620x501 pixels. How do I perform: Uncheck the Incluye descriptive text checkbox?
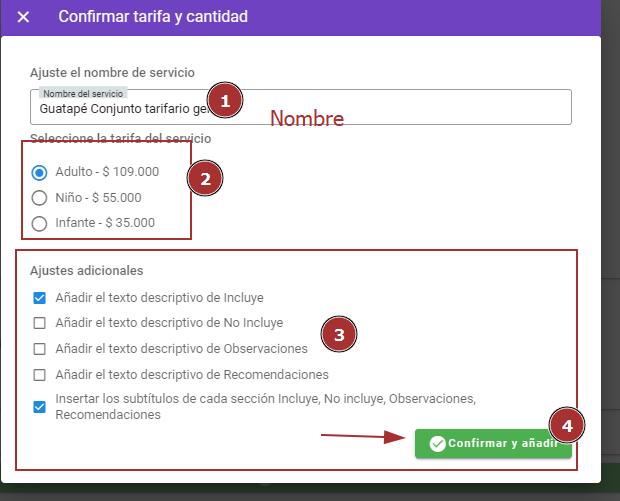[40, 298]
